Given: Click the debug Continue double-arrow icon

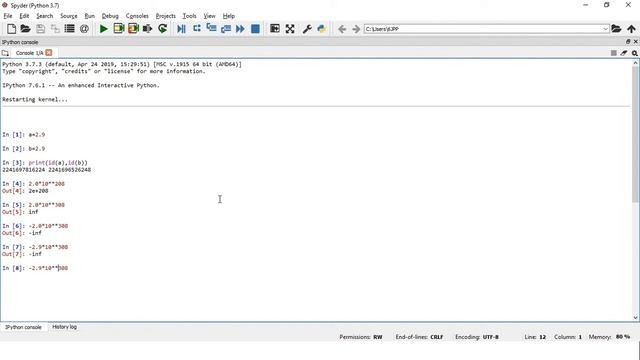Looking at the screenshot, I should [x=240, y=29].
